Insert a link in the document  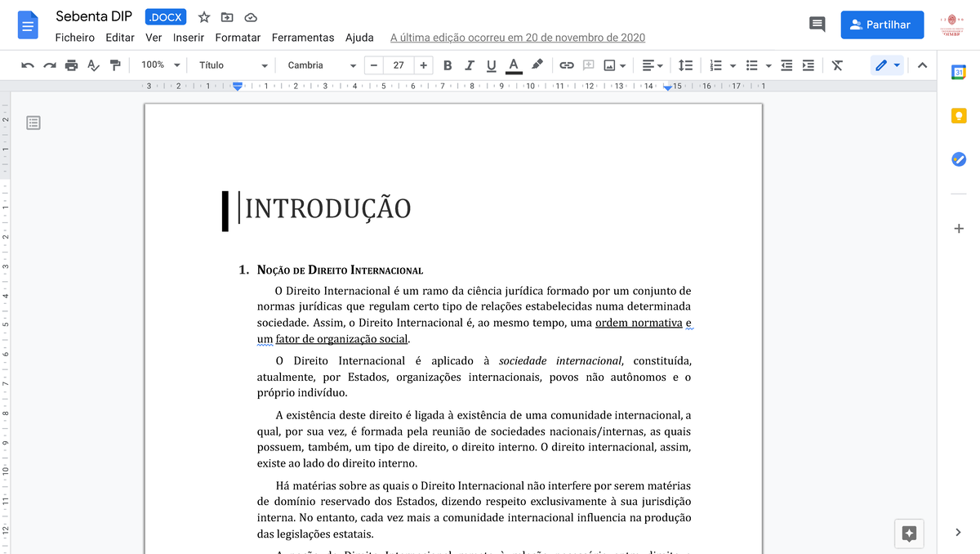point(566,65)
